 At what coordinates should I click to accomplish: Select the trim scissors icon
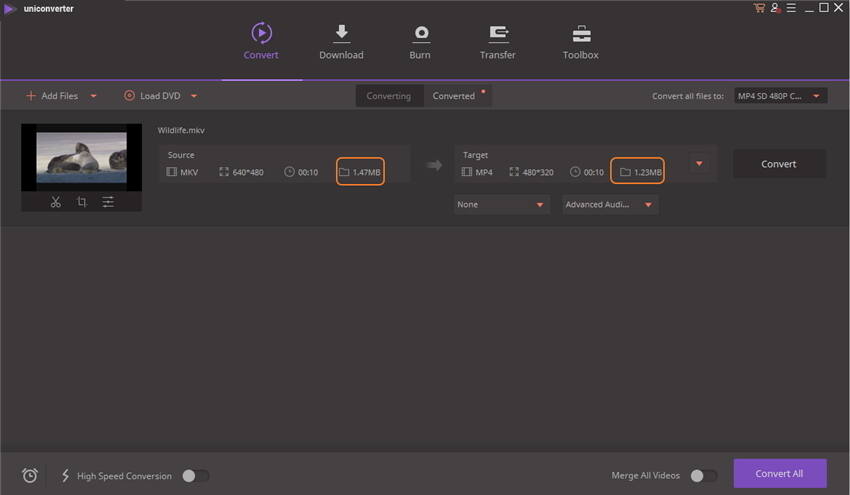(55, 202)
